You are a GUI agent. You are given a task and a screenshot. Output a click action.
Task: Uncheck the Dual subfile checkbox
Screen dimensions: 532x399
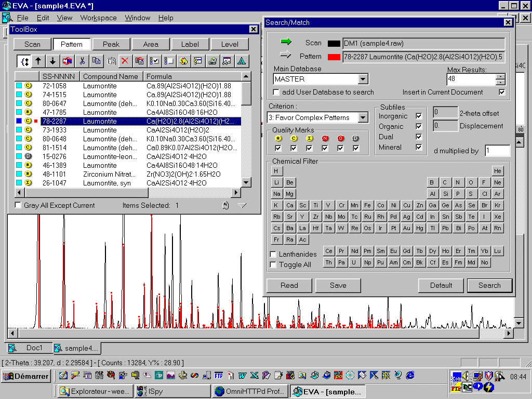pyautogui.click(x=419, y=137)
